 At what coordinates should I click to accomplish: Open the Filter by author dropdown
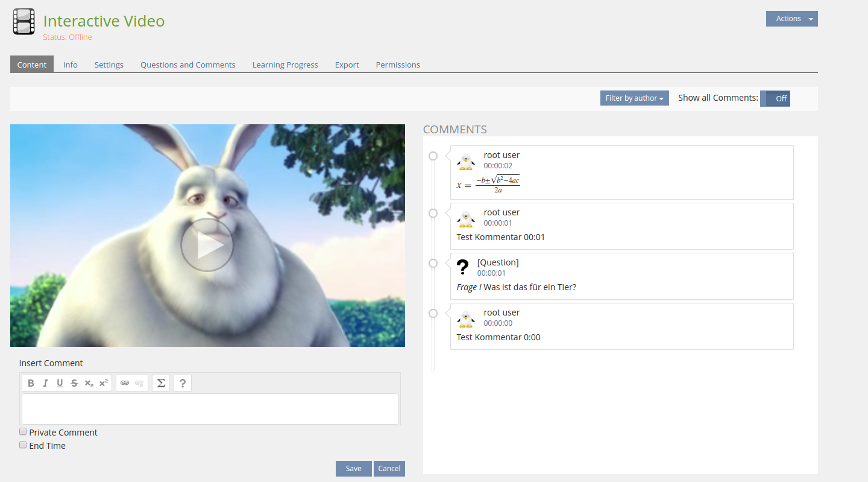tap(635, 98)
